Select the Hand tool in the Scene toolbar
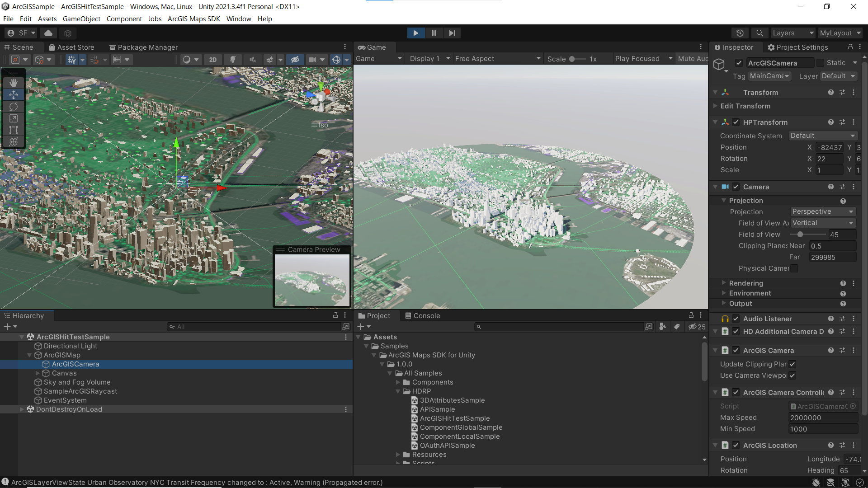Viewport: 868px width, 488px height. [x=14, y=83]
